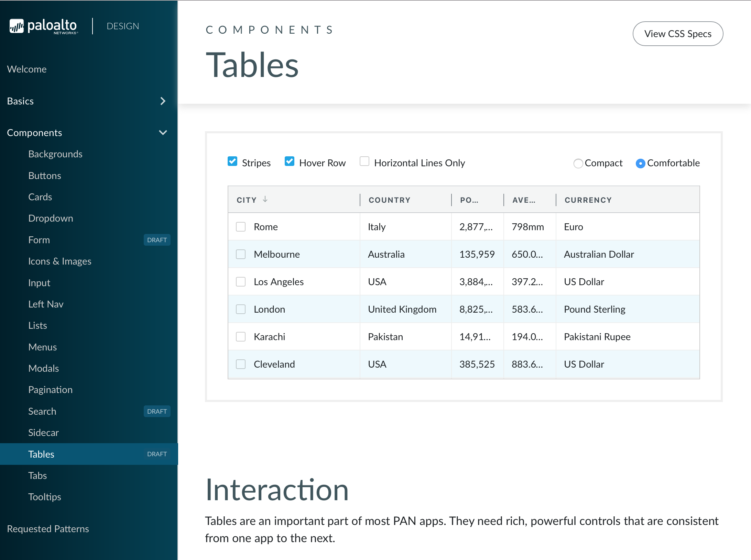Toggle the Stripes checkbox
Viewport: 751px width, 560px height.
click(232, 161)
